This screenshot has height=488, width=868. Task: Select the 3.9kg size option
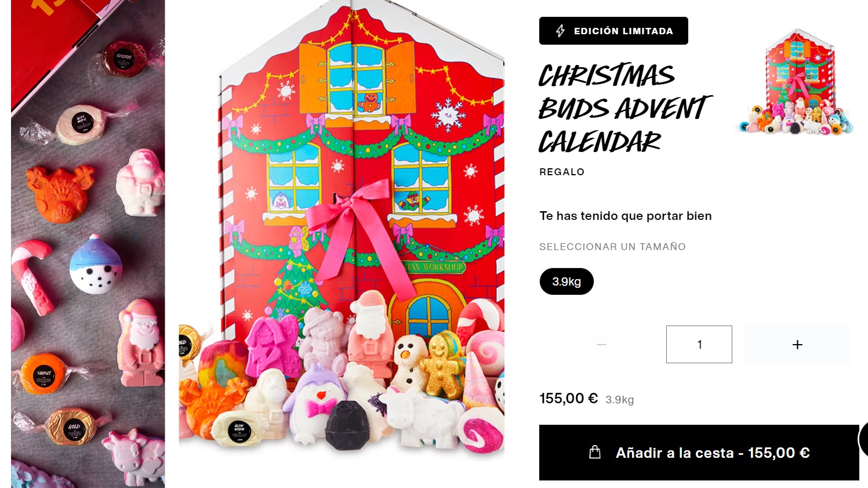(x=566, y=281)
